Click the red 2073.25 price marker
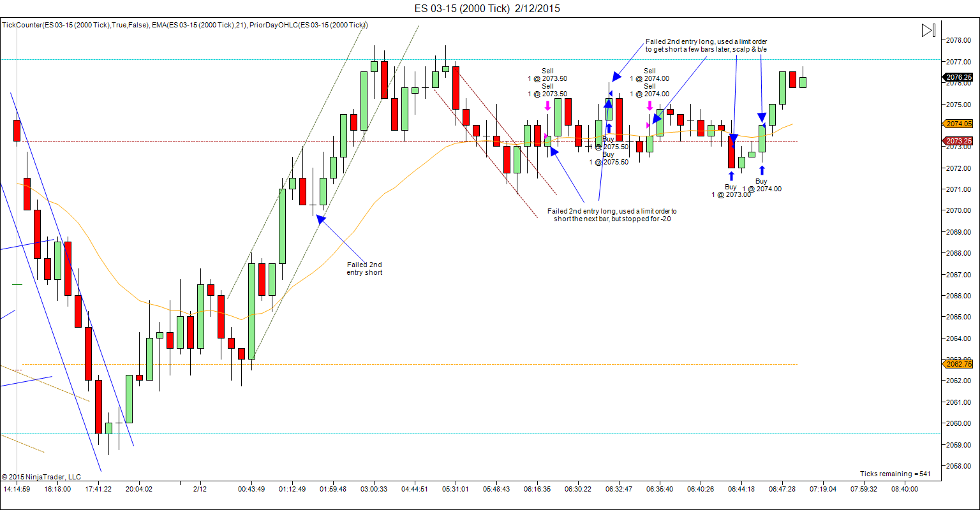Viewport: 980px width, 510px height. click(959, 141)
